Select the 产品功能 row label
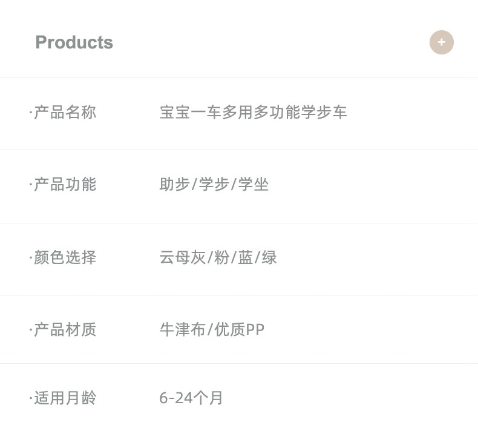Screen dimensions: 478x448 pos(65,184)
